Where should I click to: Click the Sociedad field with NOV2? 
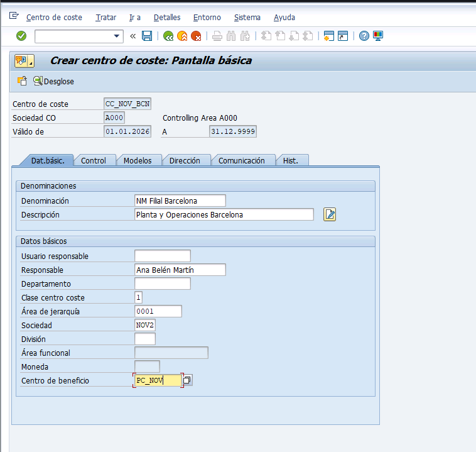(145, 325)
